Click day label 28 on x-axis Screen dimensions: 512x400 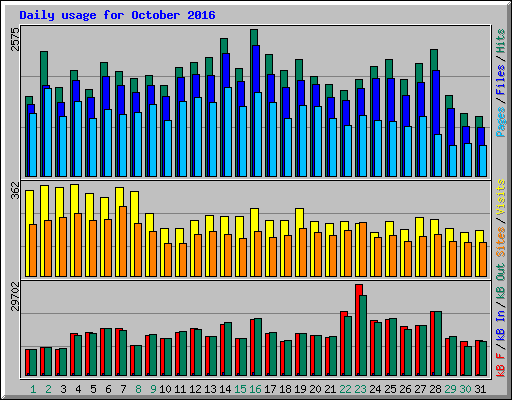pyautogui.click(x=435, y=389)
